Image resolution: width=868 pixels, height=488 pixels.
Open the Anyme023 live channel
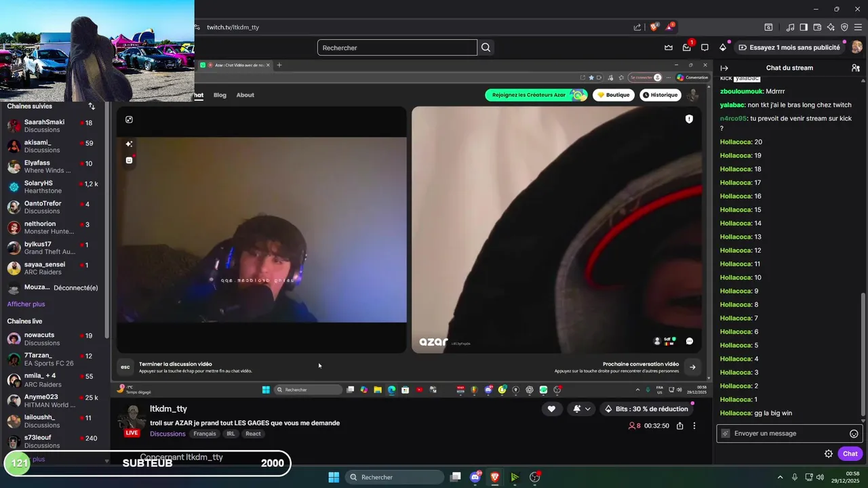tap(54, 401)
